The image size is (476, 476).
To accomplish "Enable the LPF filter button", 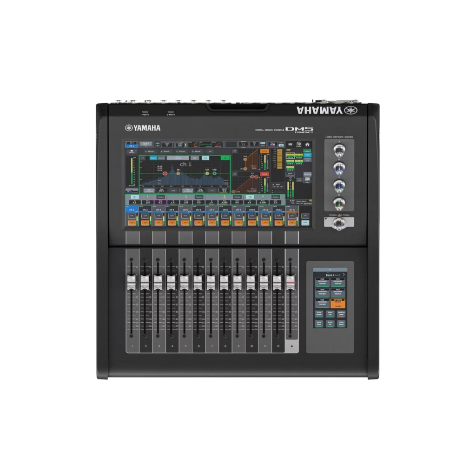I will [x=212, y=191].
